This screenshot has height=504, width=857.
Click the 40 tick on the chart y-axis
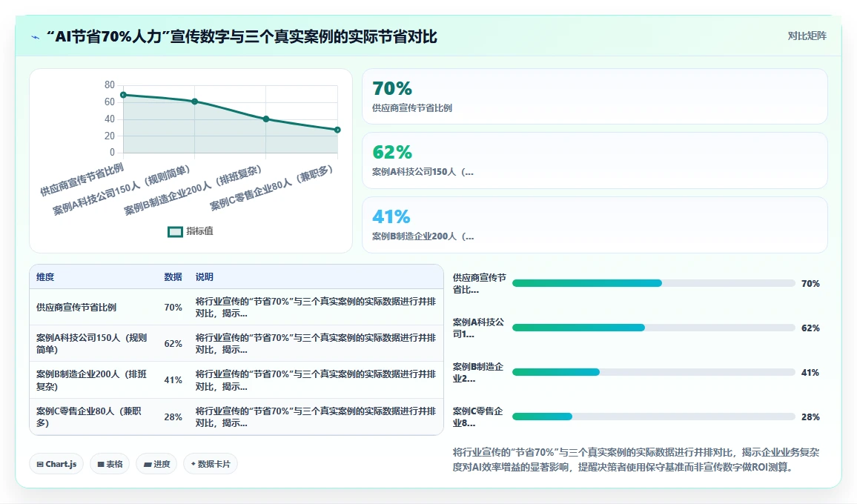click(109, 119)
